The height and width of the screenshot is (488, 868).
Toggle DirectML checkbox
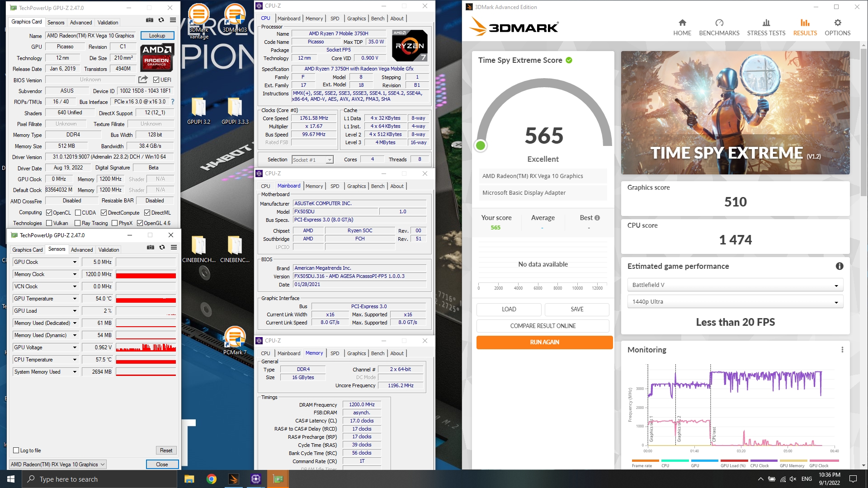click(147, 213)
